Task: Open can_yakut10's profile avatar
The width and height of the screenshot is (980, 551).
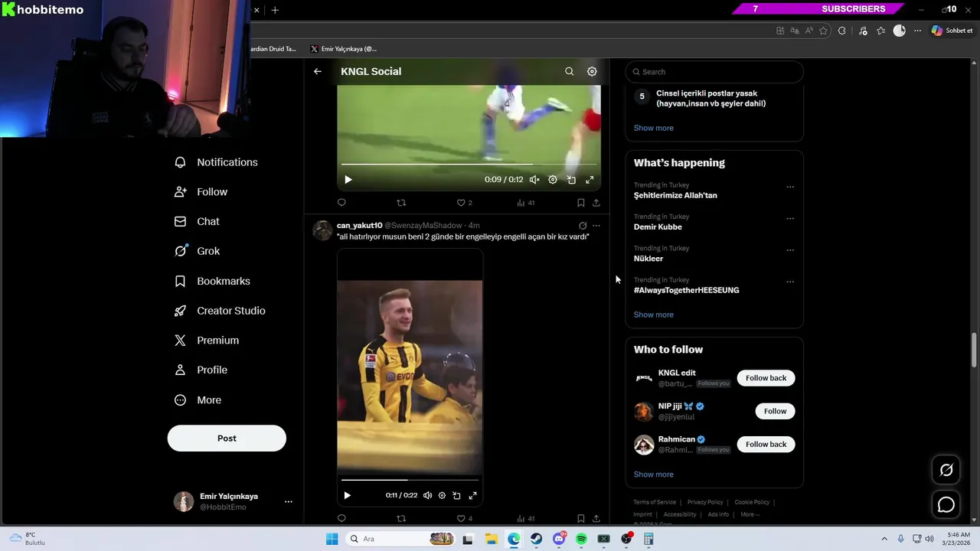Action: 322,230
